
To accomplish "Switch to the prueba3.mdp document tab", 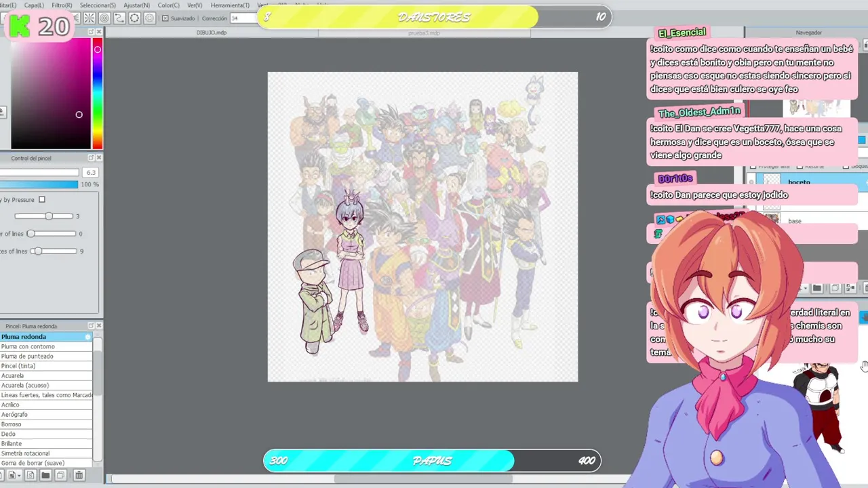I will tap(425, 33).
